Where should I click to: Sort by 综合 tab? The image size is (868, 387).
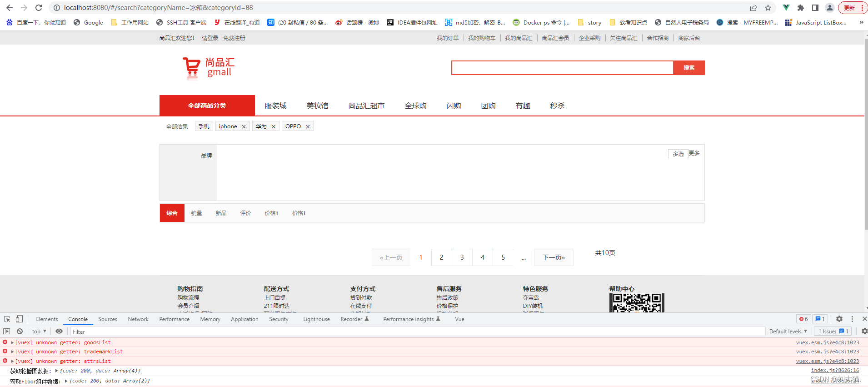click(x=172, y=213)
